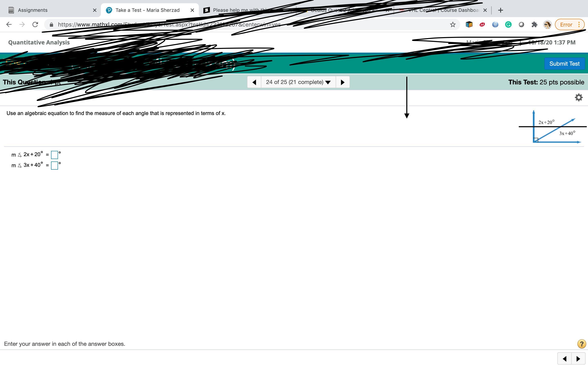588x367 pixels.
Task: Click the page reload button
Action: [x=36, y=24]
